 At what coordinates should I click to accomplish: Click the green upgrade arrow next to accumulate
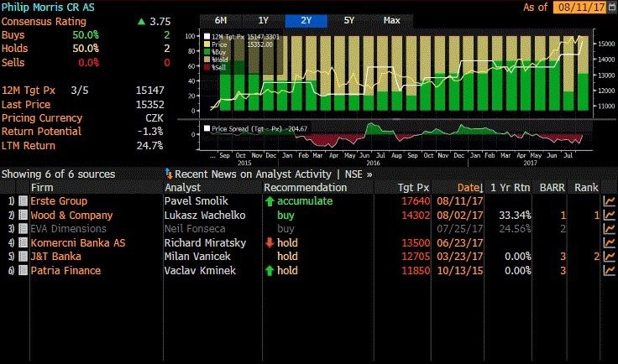click(x=270, y=201)
